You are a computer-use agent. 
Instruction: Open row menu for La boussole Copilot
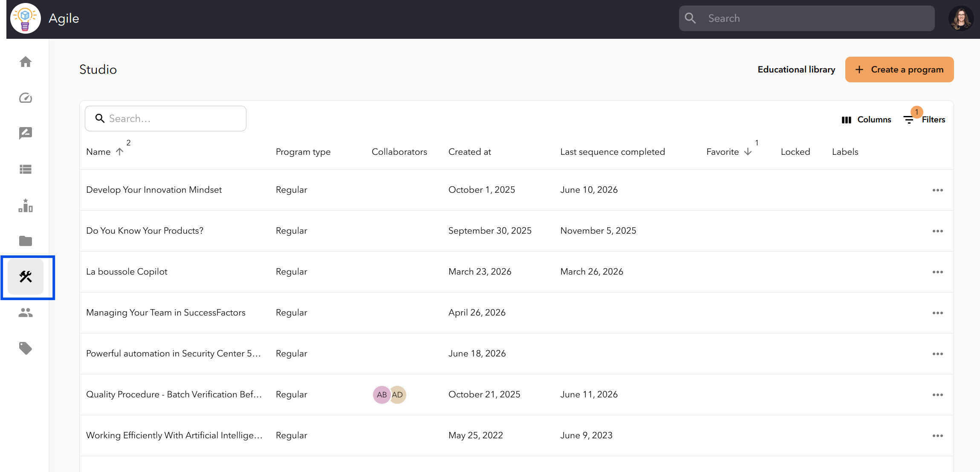pos(938,272)
